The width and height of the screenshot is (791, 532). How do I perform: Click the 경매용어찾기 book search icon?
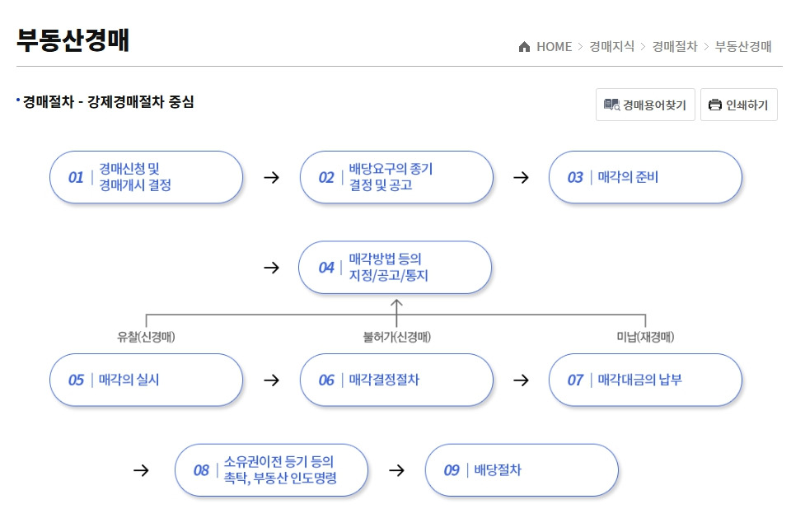coord(611,105)
